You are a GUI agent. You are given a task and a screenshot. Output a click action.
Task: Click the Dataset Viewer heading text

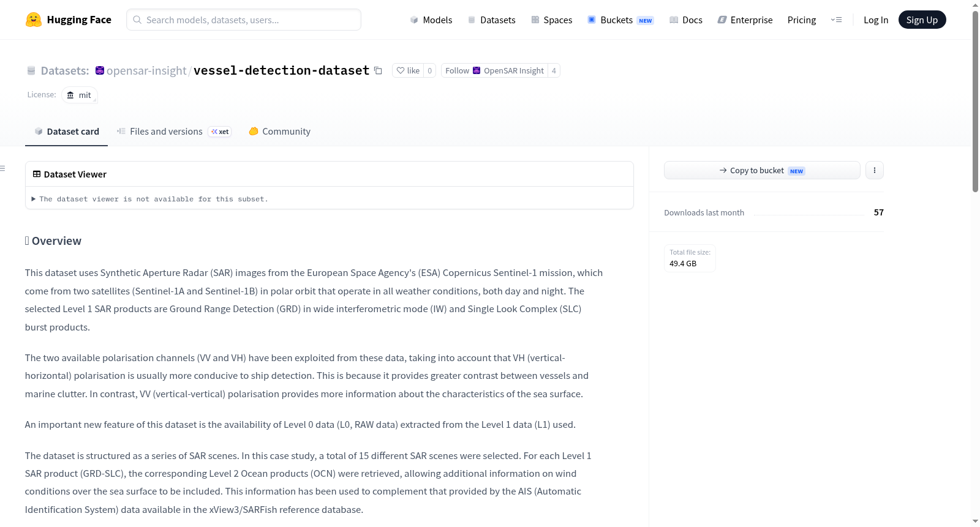coord(75,174)
